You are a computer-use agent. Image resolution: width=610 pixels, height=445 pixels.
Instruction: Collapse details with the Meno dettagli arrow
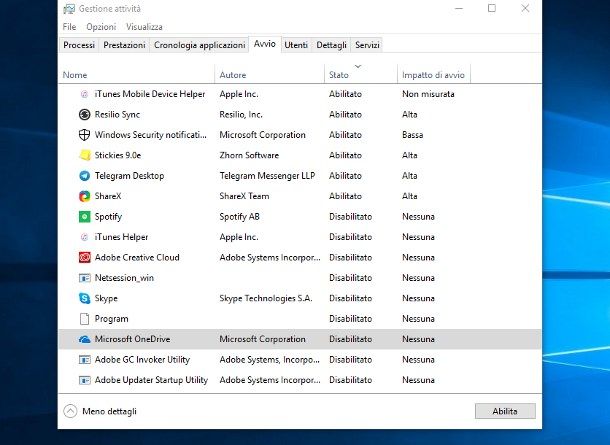point(70,411)
